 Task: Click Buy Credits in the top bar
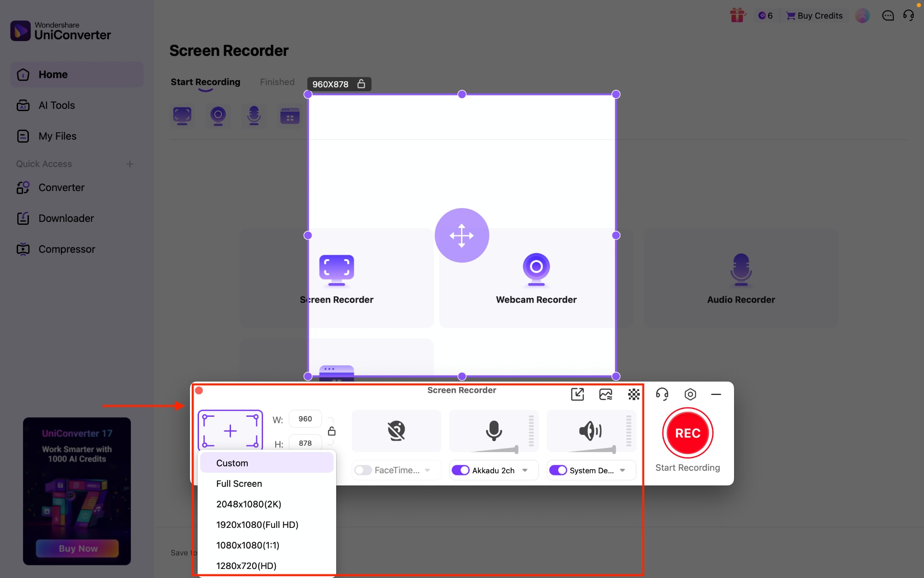(814, 16)
